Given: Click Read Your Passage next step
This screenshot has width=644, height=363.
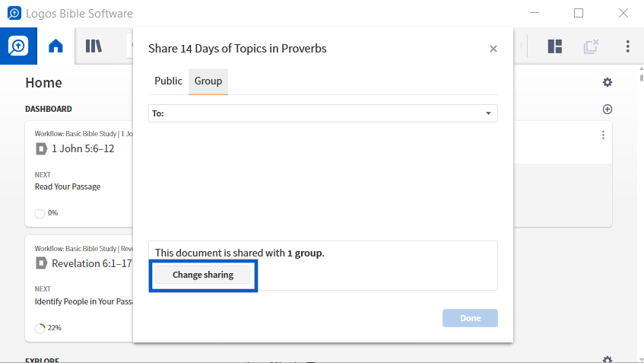Looking at the screenshot, I should click(x=68, y=186).
